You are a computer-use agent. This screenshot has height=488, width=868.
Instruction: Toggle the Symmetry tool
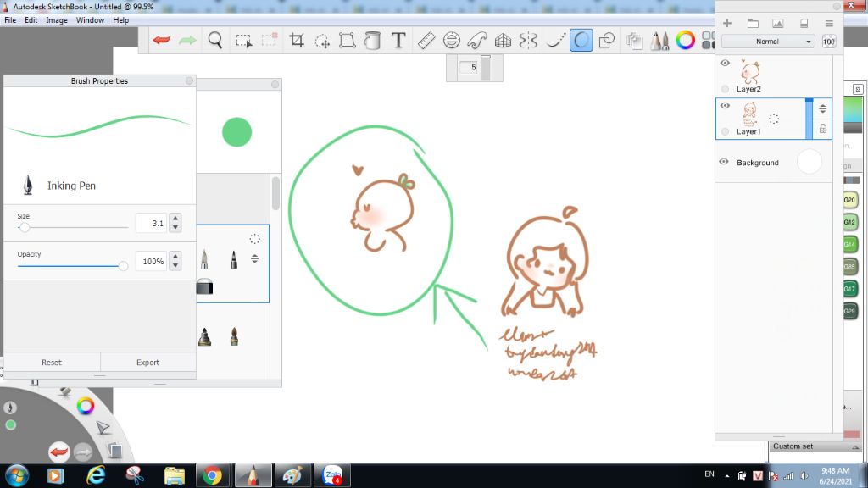[528, 41]
